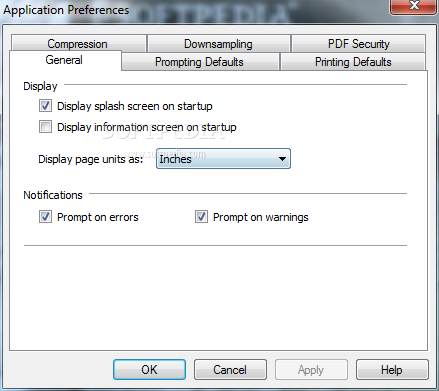The height and width of the screenshot is (391, 439).
Task: Go to the PDF Security tab
Action: (358, 44)
